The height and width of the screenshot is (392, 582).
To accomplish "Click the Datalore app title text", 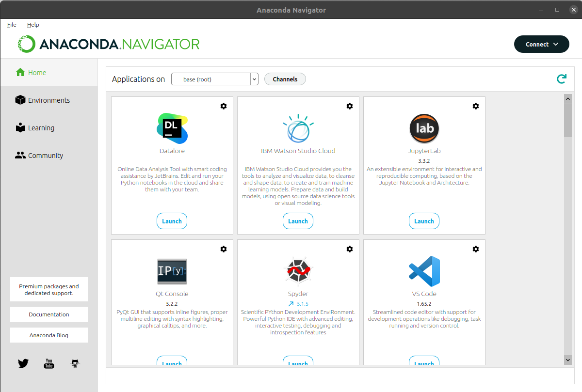I will pyautogui.click(x=172, y=151).
